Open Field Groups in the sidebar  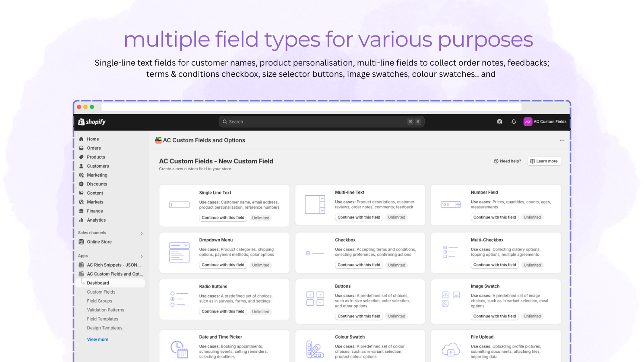click(x=99, y=301)
